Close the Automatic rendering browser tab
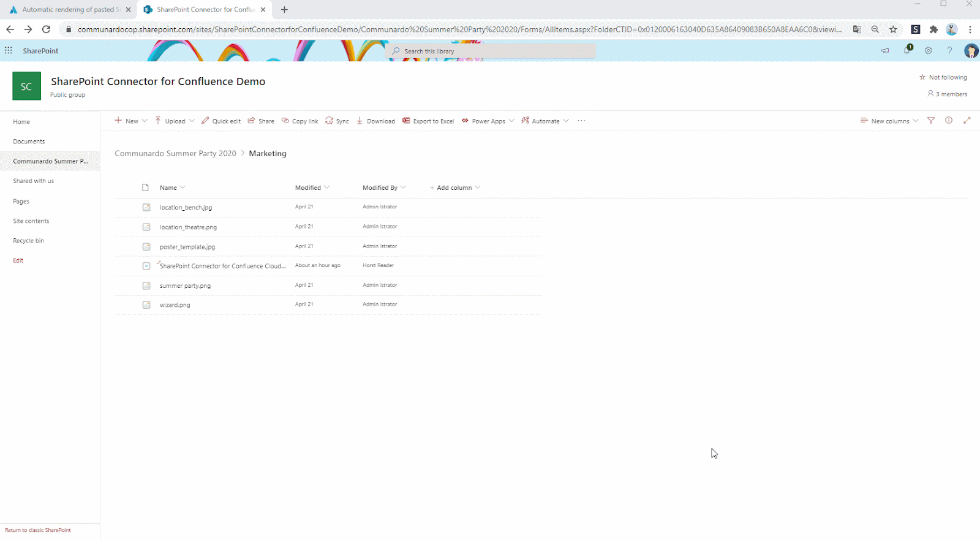The height and width of the screenshot is (541, 980). point(128,10)
